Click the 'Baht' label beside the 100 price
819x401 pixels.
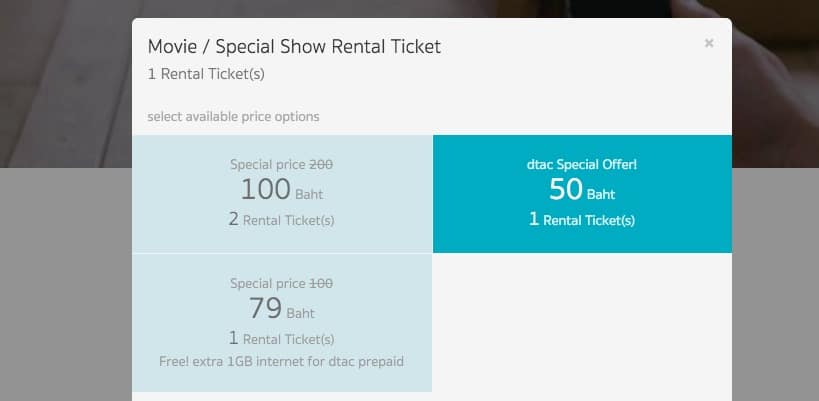pyautogui.click(x=309, y=195)
